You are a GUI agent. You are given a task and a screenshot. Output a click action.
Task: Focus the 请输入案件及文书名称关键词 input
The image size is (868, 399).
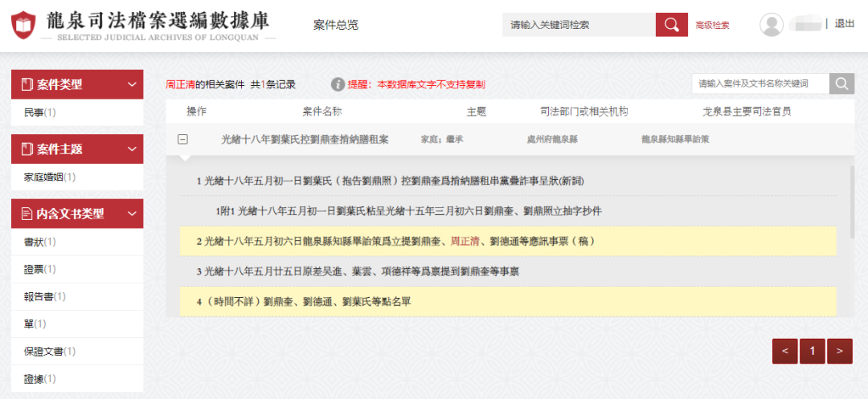click(760, 84)
